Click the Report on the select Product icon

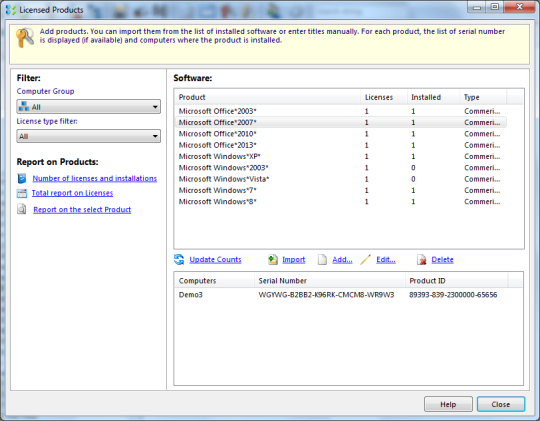[x=22, y=209]
